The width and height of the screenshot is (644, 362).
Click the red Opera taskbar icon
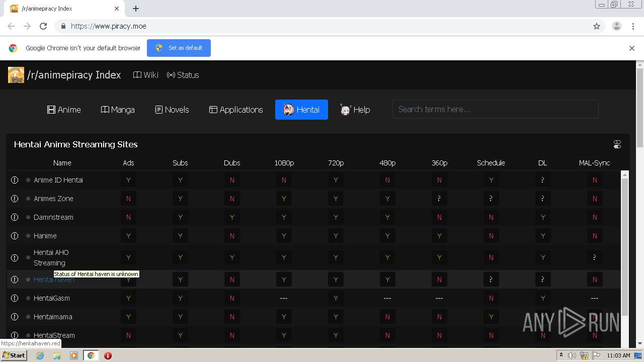point(108,355)
